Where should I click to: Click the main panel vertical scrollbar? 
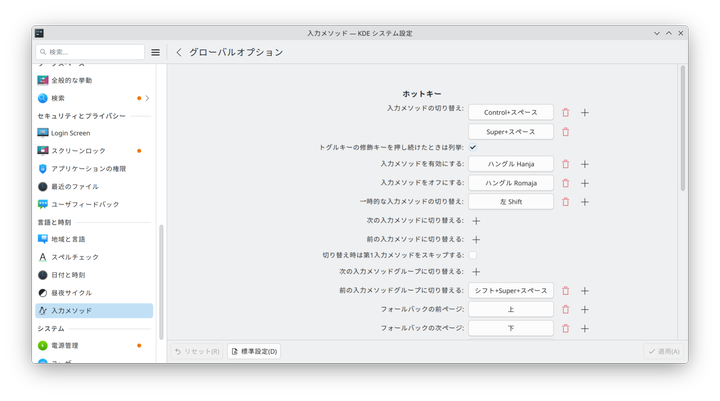[682, 130]
